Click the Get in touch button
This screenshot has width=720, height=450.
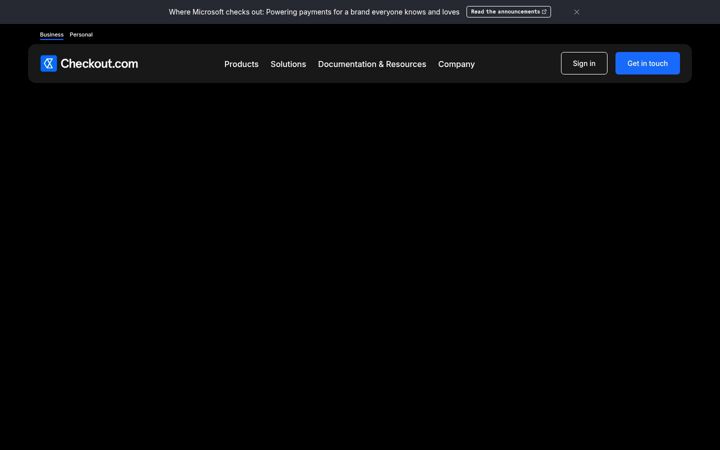[x=647, y=63]
